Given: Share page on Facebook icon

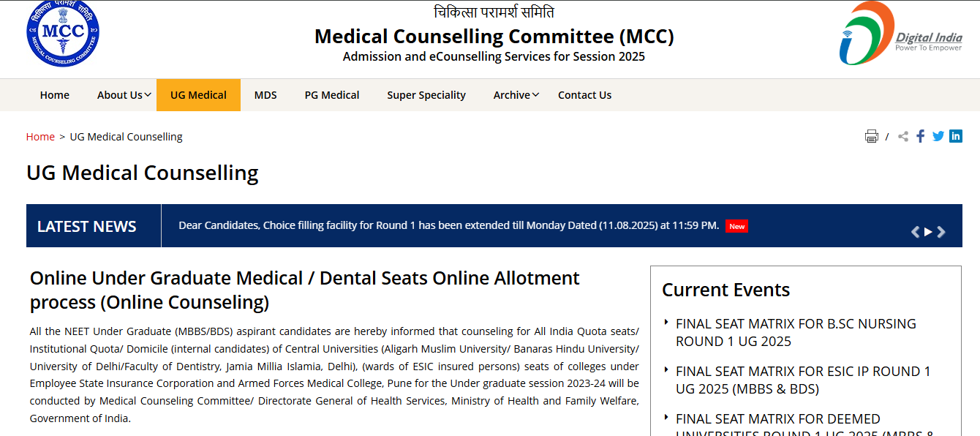Looking at the screenshot, I should (x=921, y=136).
